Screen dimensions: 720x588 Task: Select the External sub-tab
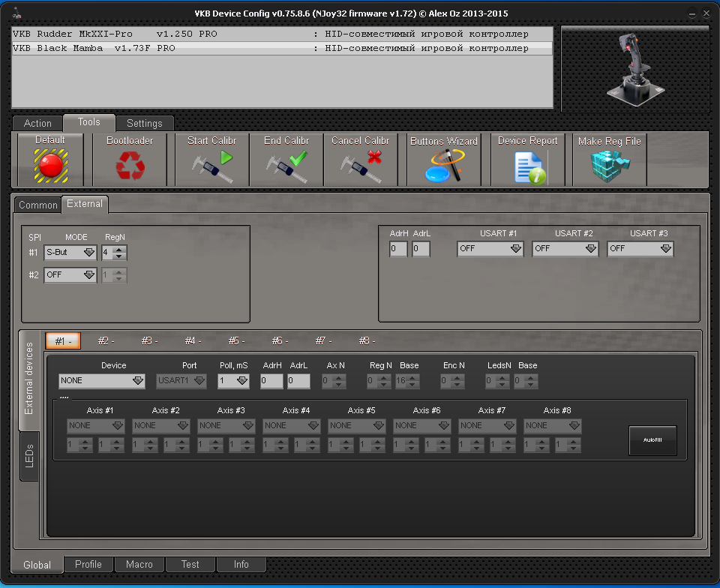85,204
